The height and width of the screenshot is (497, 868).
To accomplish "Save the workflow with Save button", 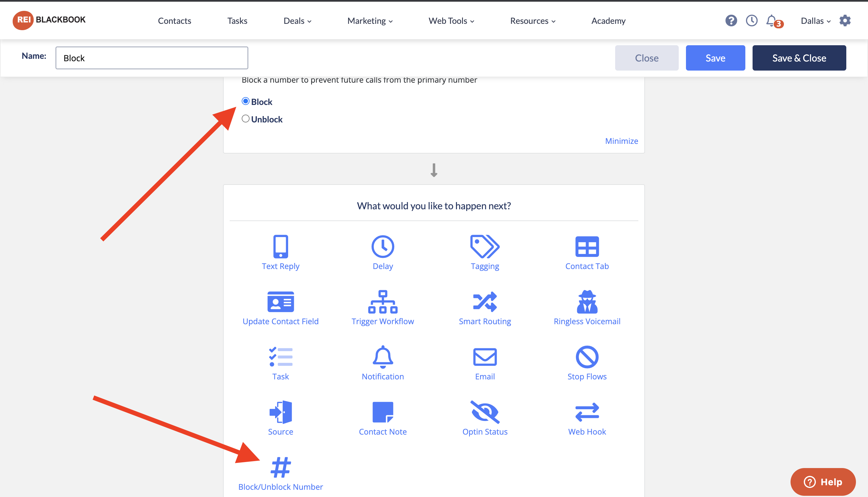I will pyautogui.click(x=715, y=58).
